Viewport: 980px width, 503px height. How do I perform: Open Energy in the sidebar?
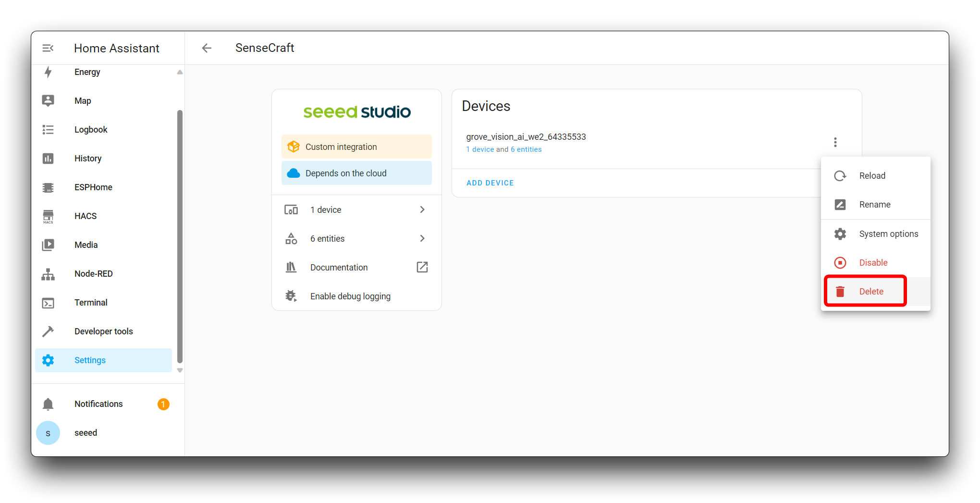103,72
